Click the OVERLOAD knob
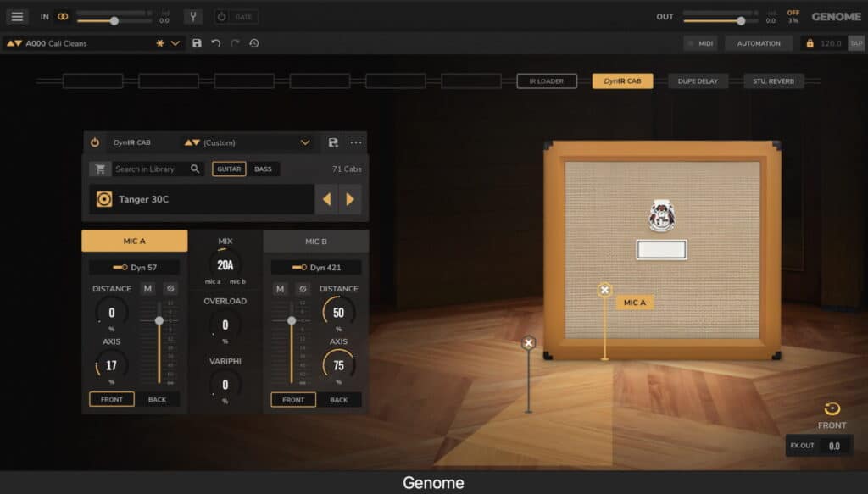The width and height of the screenshot is (868, 494). tap(225, 325)
